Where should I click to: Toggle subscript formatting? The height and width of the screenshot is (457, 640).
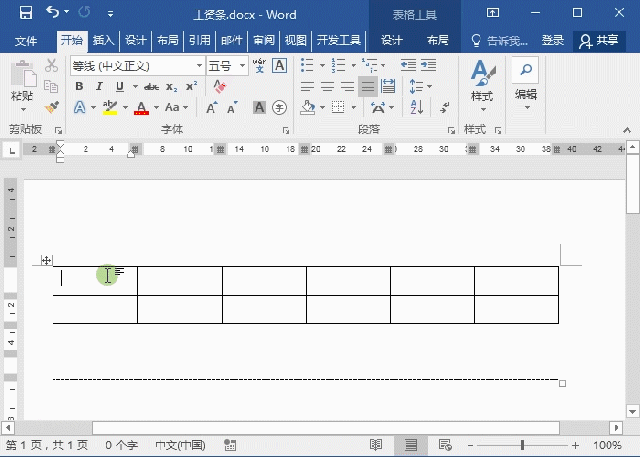tap(171, 87)
